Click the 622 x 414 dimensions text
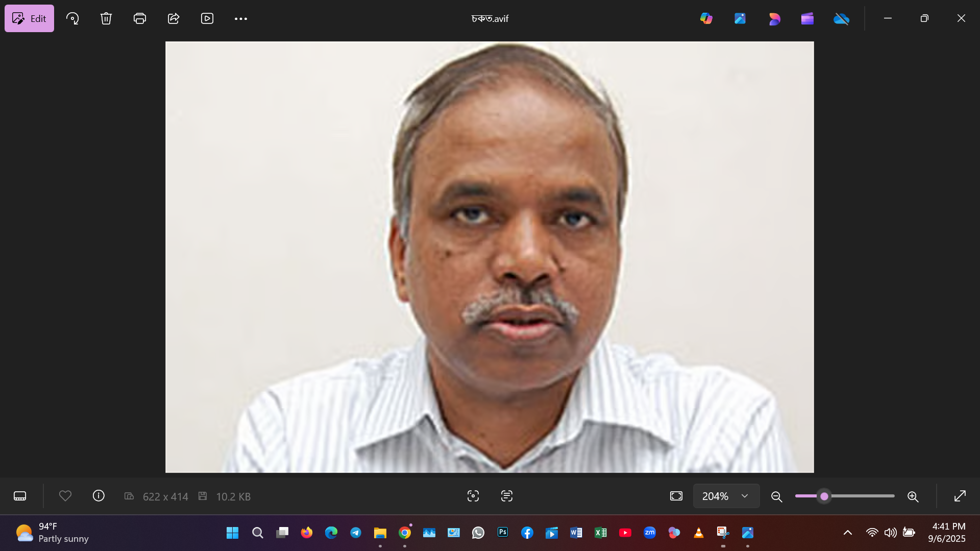Screen dimensions: 980x551 (x=165, y=496)
